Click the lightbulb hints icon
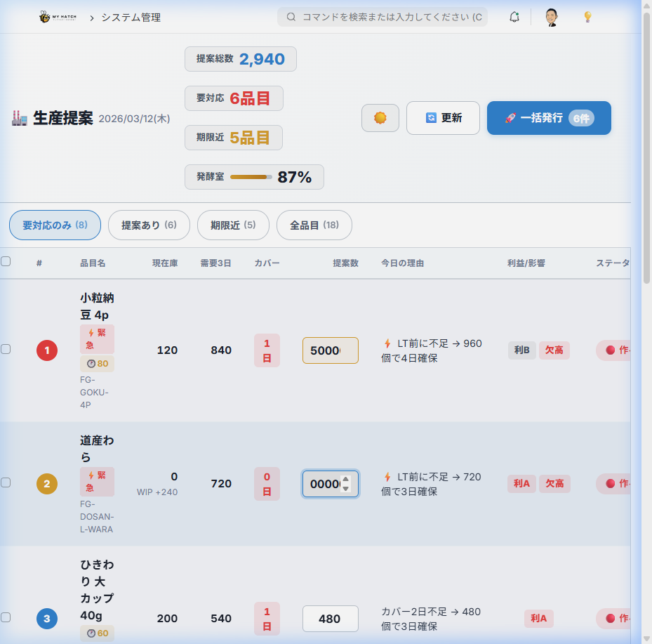652x644 pixels. (x=588, y=17)
